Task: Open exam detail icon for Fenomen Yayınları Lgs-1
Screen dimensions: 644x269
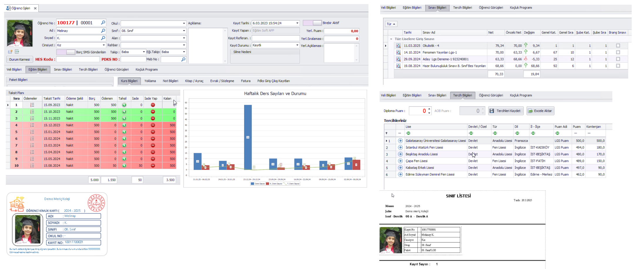Action: click(398, 52)
